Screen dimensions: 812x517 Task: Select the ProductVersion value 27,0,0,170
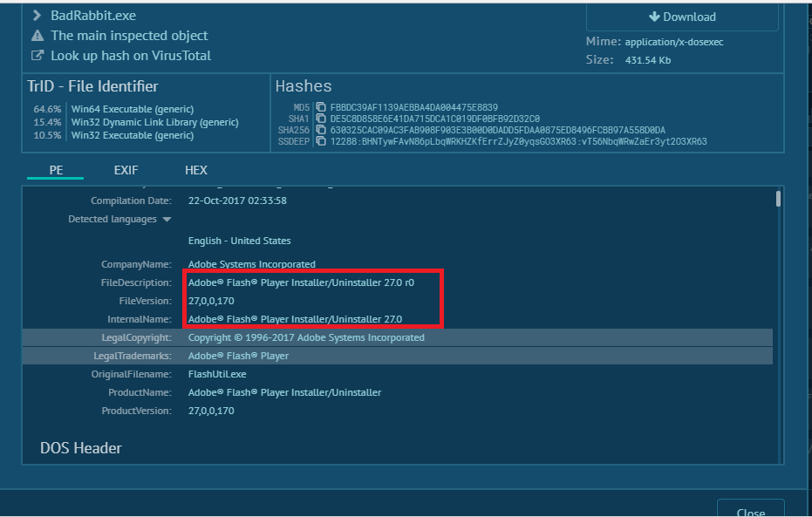click(x=211, y=411)
